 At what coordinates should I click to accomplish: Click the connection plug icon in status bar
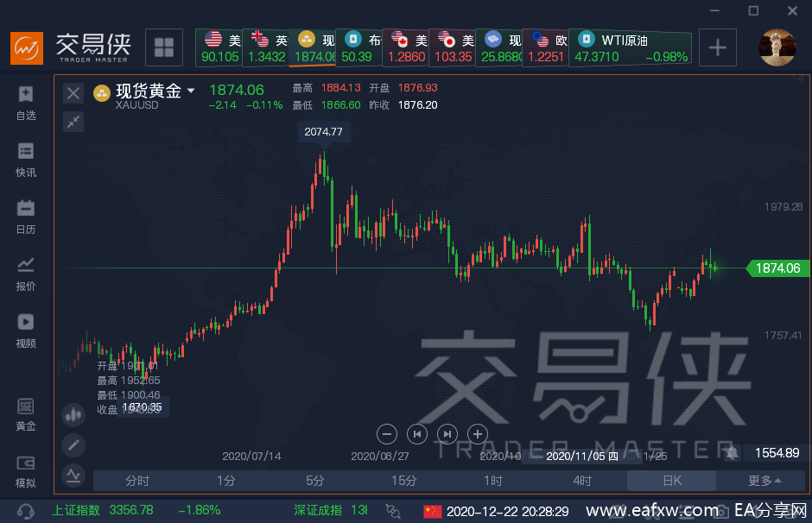pyautogui.click(x=393, y=511)
